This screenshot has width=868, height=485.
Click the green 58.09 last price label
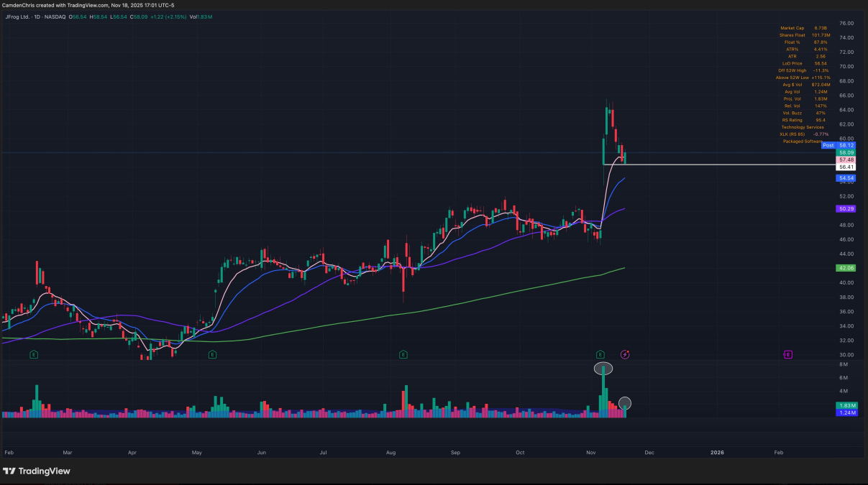pyautogui.click(x=846, y=152)
